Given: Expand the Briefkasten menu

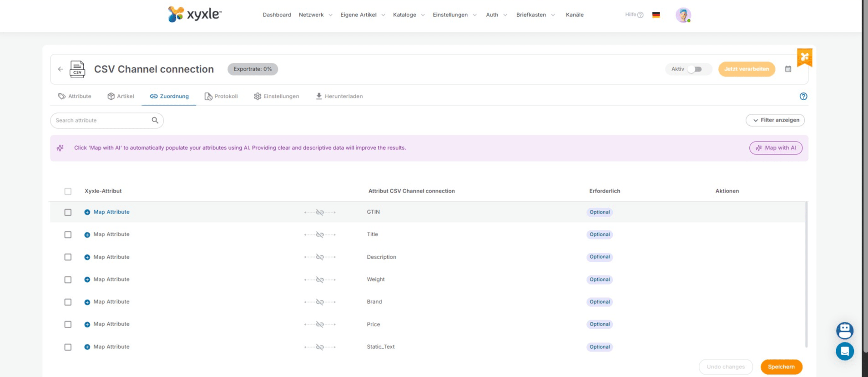Looking at the screenshot, I should [535, 15].
